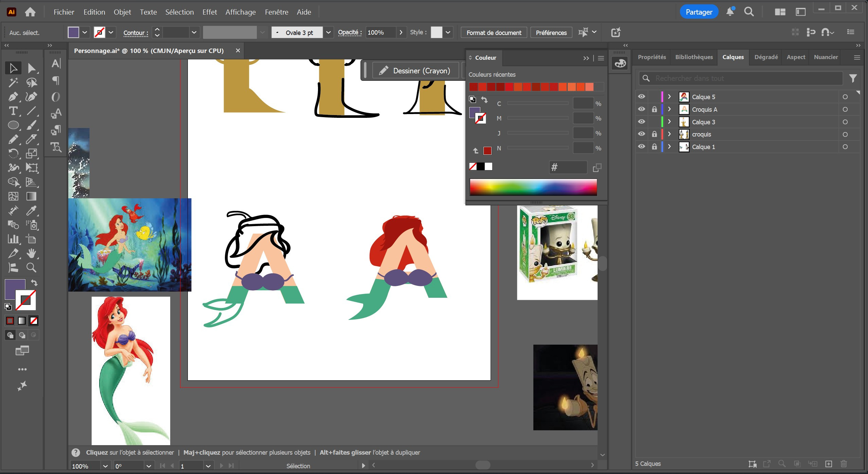The image size is (868, 474).
Task: Select the Zoom tool
Action: [x=31, y=268]
